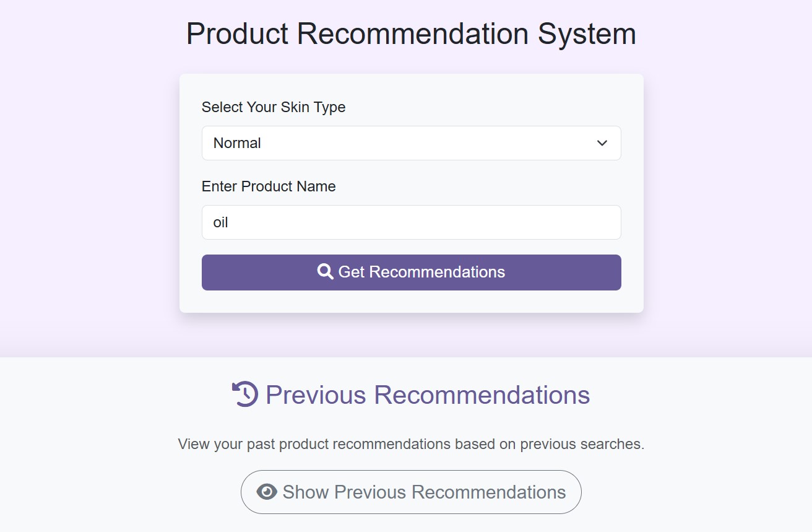
Task: Click the Enter Product Name label
Action: (x=269, y=186)
